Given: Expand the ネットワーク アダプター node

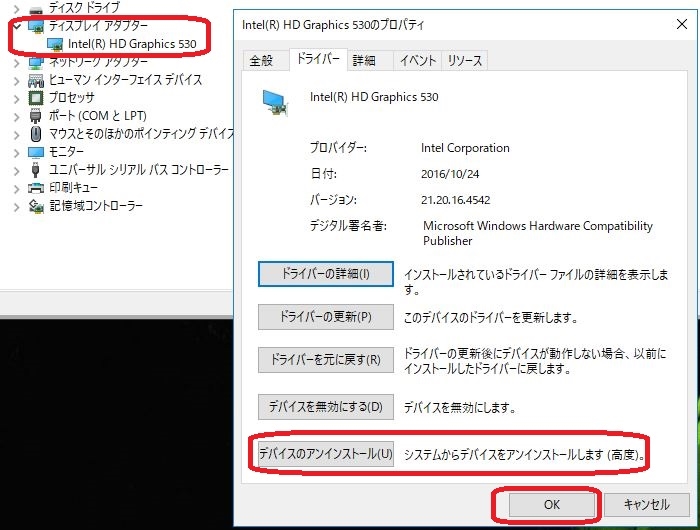Looking at the screenshot, I should coord(17,63).
